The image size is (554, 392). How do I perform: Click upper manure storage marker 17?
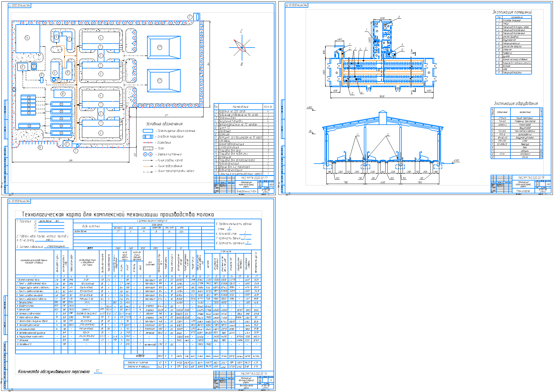[160, 48]
